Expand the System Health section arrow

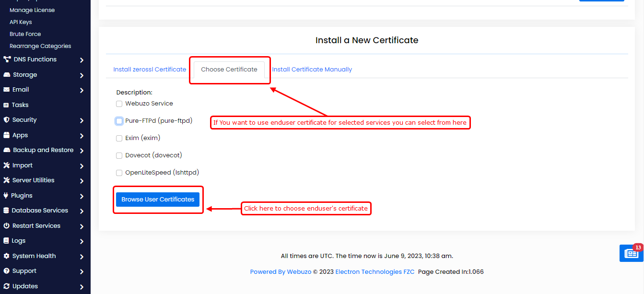coord(82,257)
